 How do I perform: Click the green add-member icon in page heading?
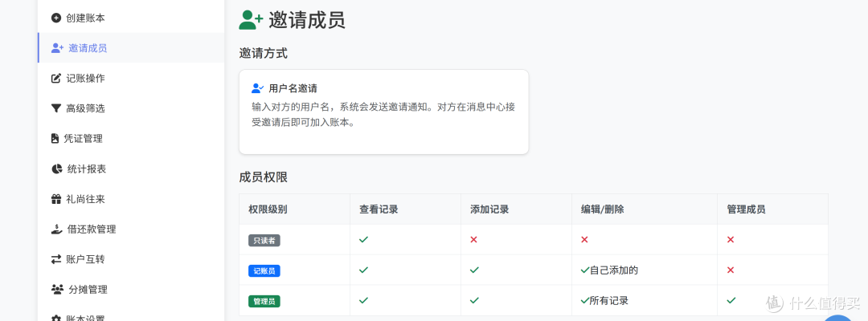tap(251, 20)
